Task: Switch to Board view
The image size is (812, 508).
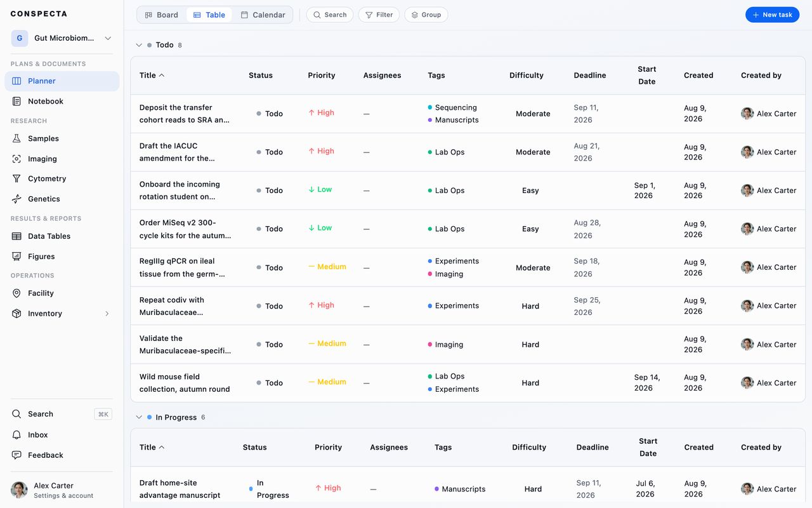Action: tap(162, 15)
